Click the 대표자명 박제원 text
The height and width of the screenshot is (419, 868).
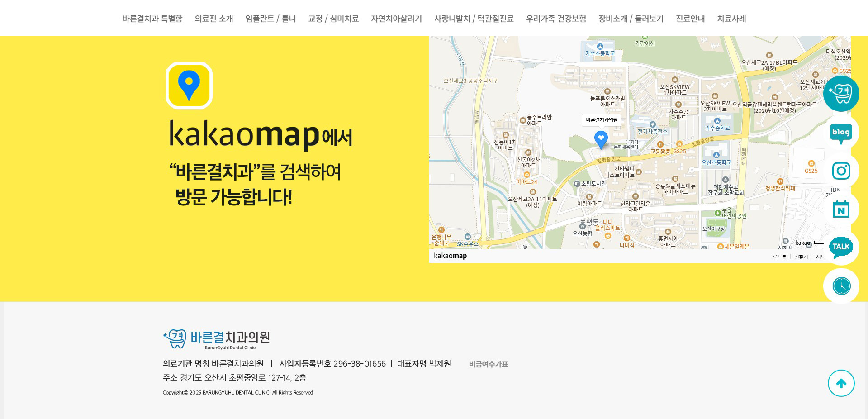(424, 364)
